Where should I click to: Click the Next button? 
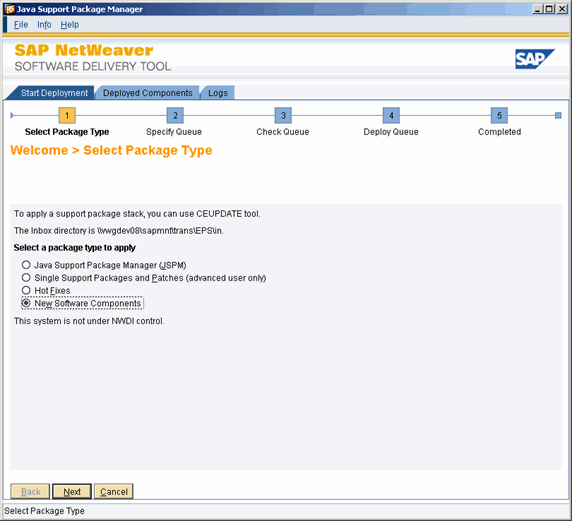click(x=72, y=491)
